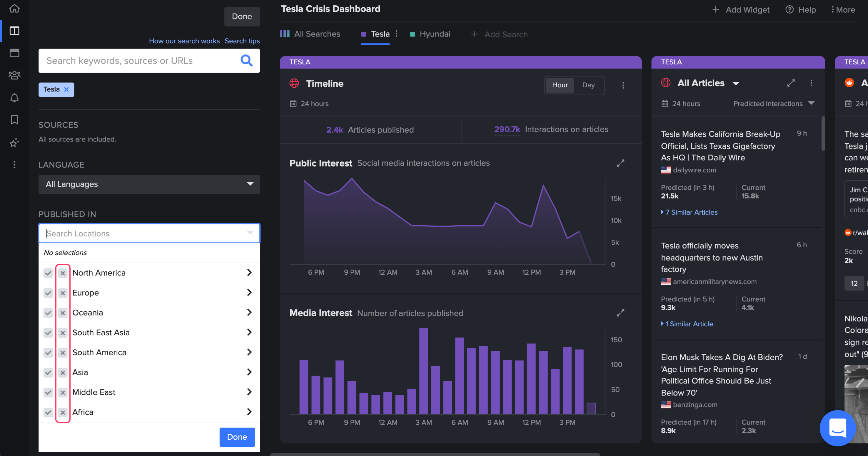
Task: Select the Tesla search tab
Action: coord(375,34)
